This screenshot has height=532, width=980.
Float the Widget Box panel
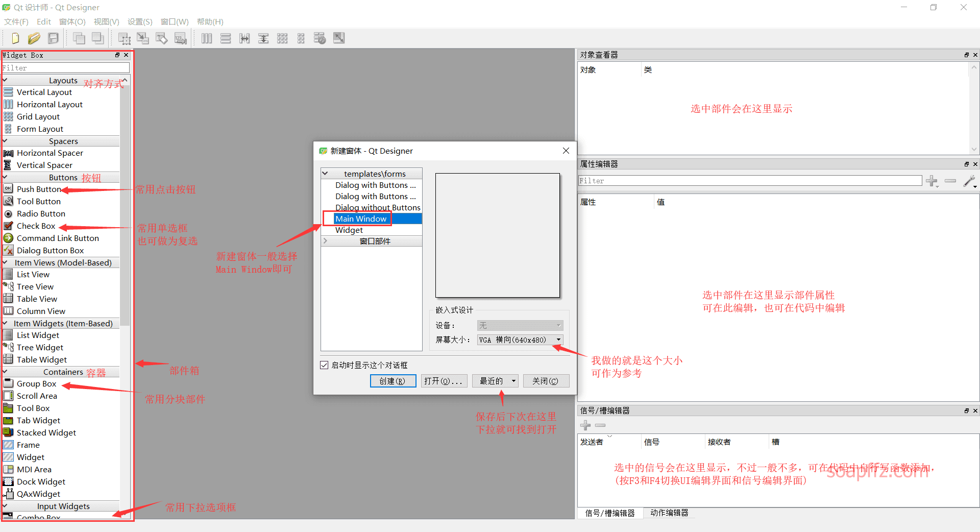click(117, 55)
